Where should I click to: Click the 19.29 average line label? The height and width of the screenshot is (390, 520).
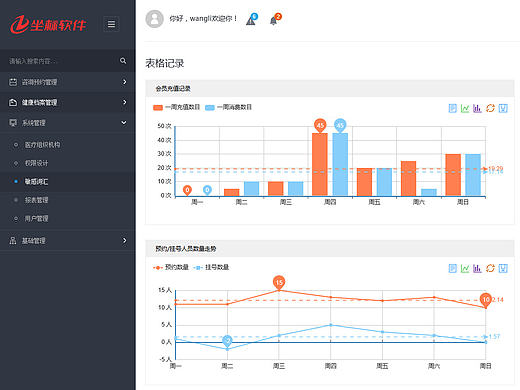pos(496,168)
